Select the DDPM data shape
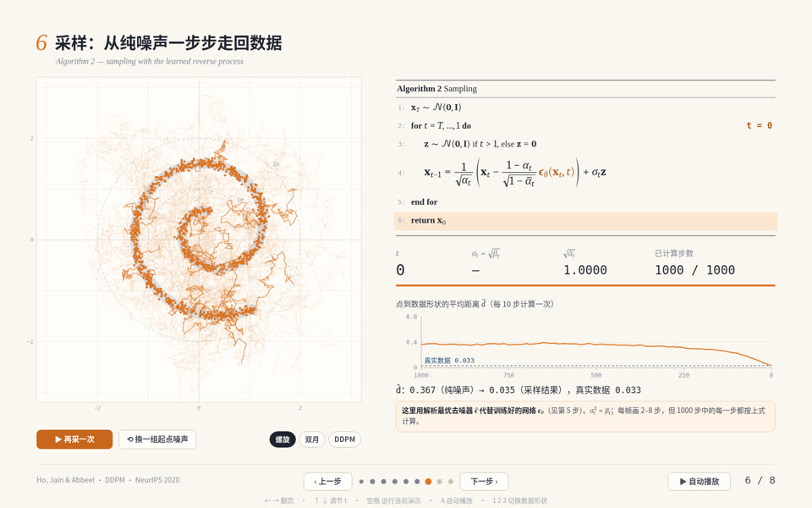The width and height of the screenshot is (812, 508). point(344,439)
